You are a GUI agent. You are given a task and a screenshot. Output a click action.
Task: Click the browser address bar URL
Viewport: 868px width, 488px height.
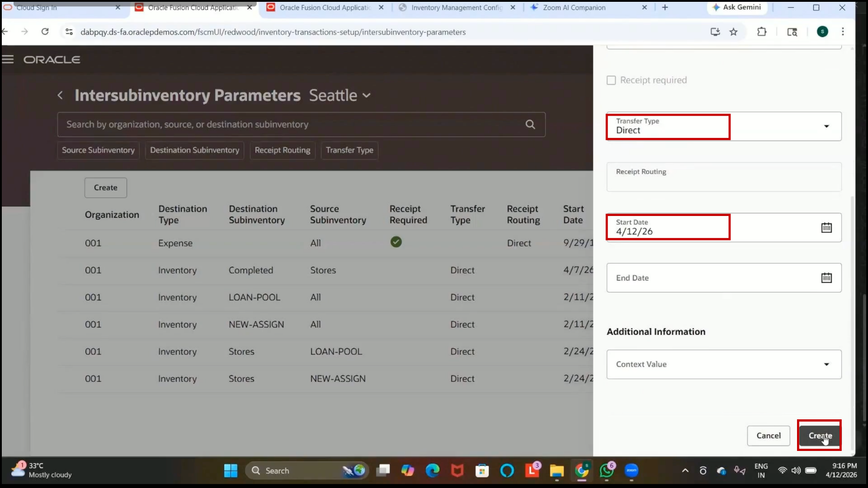pyautogui.click(x=273, y=32)
